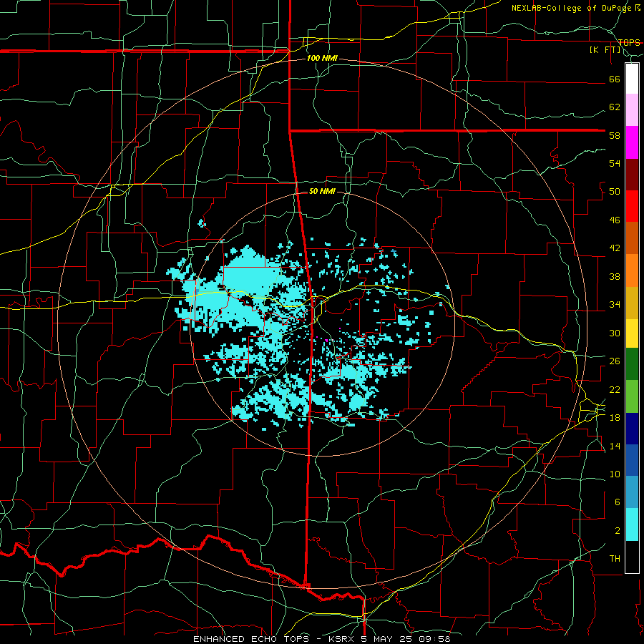The image size is (644, 644).
Task: Click the dark orange legend swatch
Action: pyautogui.click(x=632, y=238)
